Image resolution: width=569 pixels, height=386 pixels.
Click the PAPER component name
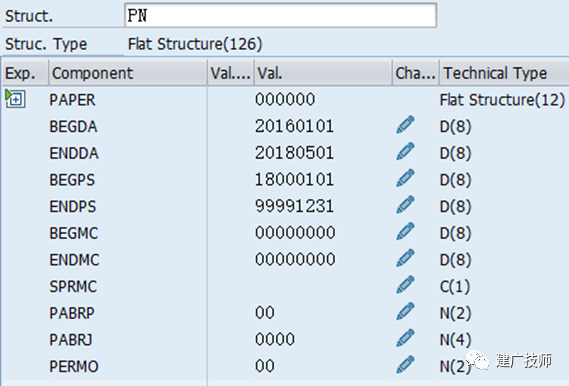pyautogui.click(x=72, y=100)
